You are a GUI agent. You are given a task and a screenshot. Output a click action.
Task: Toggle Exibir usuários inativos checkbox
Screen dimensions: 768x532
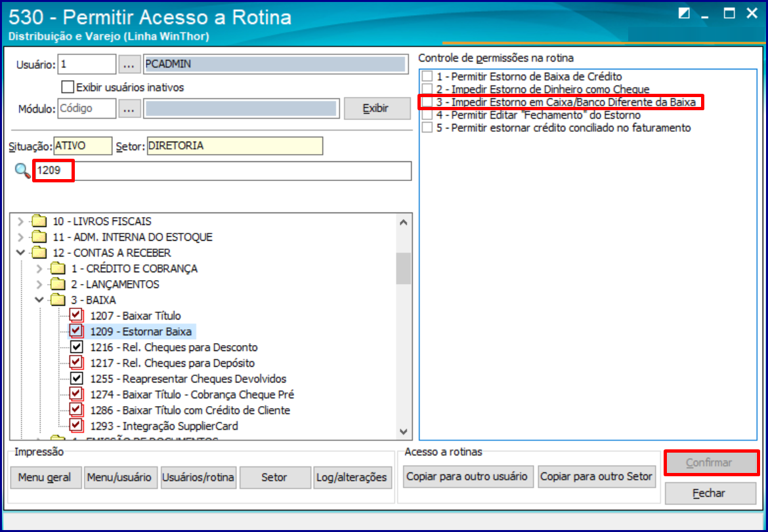tap(67, 88)
